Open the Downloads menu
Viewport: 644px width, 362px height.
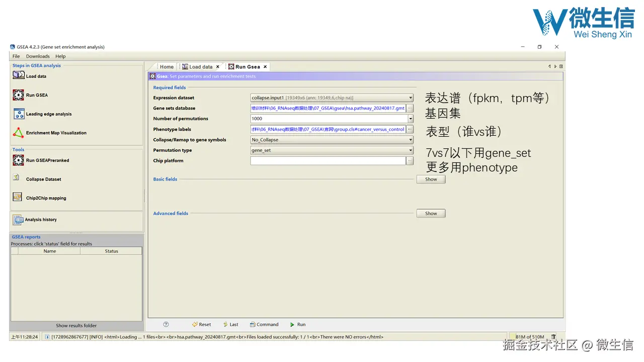tap(38, 56)
